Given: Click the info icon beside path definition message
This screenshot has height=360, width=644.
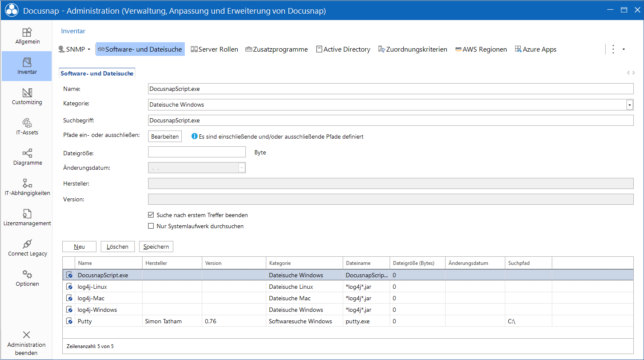Looking at the screenshot, I should point(195,136).
